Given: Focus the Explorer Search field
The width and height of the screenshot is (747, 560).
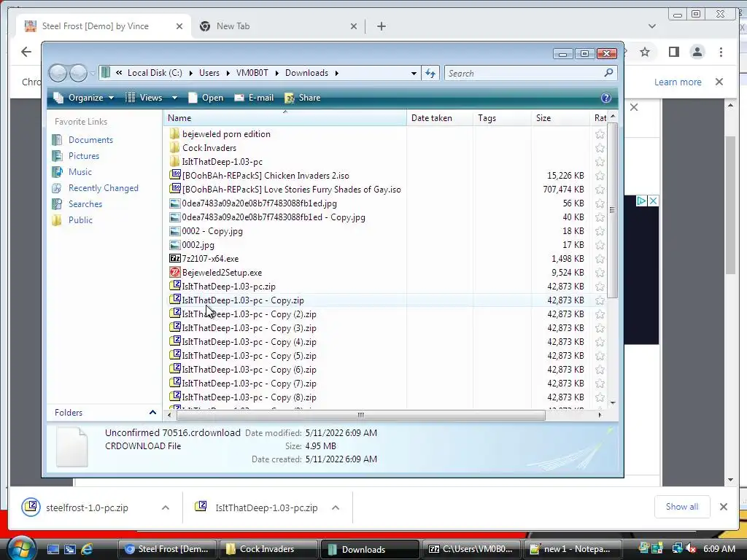Looking at the screenshot, I should (x=524, y=74).
